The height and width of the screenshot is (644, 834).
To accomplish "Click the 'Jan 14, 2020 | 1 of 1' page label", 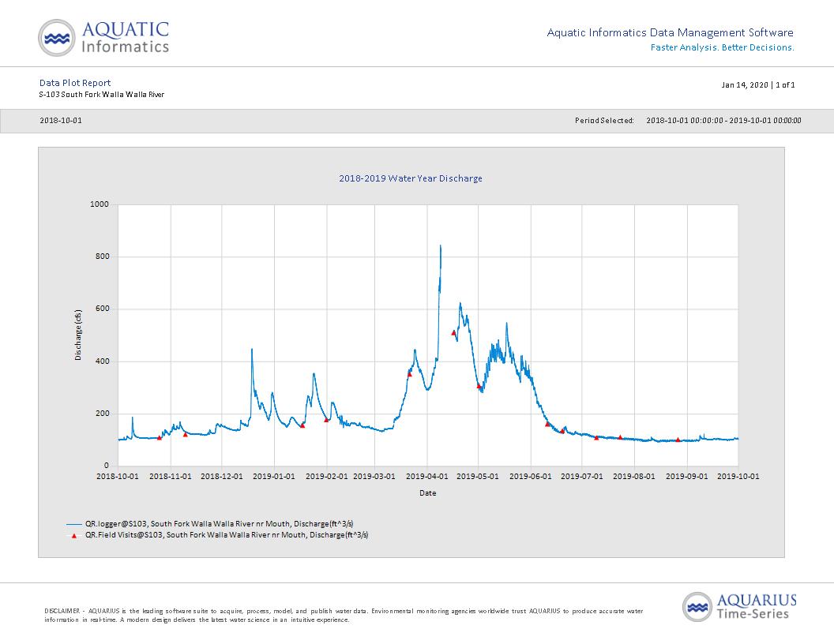I will [x=758, y=85].
